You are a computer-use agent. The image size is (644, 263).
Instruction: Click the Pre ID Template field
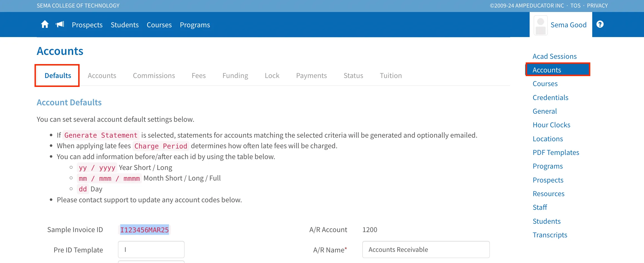click(151, 250)
